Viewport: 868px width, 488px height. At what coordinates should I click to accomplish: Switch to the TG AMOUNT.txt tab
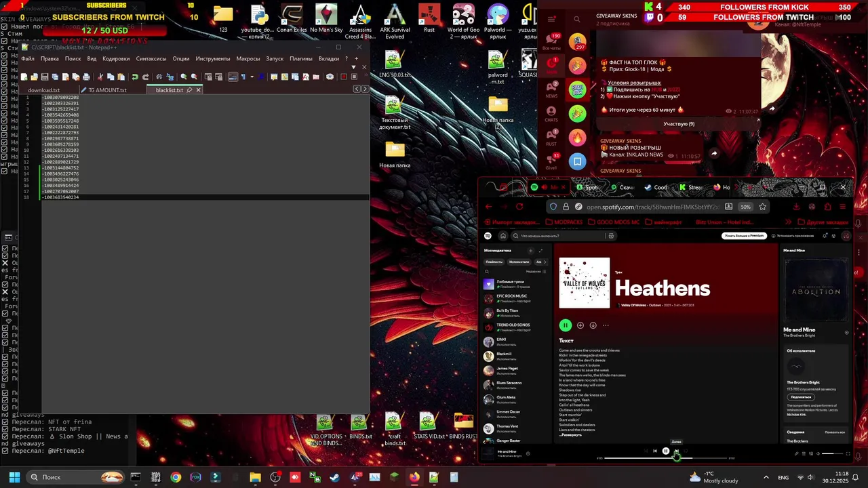coord(107,90)
